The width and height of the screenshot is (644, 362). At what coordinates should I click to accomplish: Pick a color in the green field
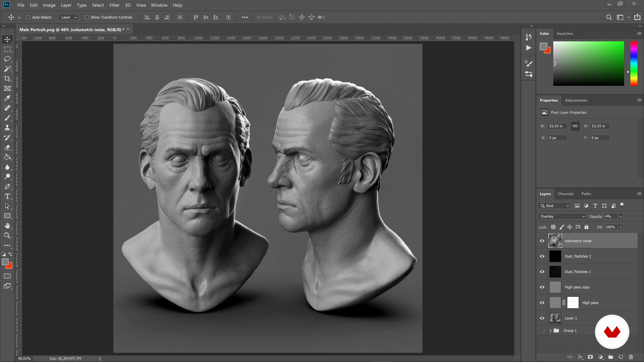pyautogui.click(x=588, y=64)
